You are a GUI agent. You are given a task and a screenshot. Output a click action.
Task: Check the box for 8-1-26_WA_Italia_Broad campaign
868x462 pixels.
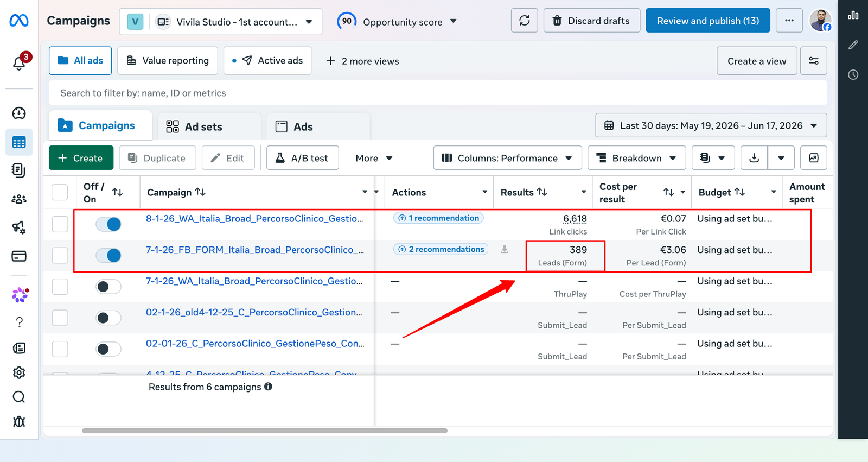click(60, 224)
